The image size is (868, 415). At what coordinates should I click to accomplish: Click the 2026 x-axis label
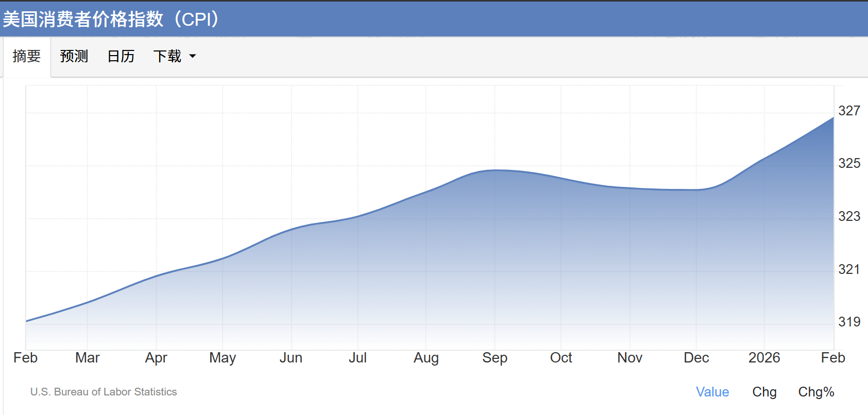764,358
